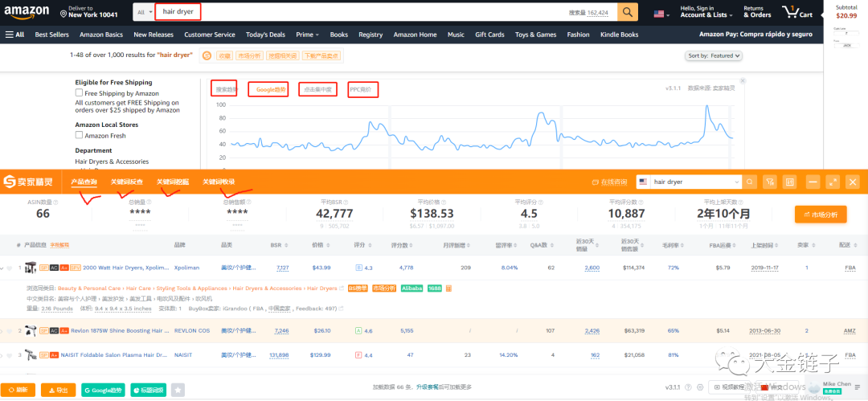
Task: Switch to the 关键词挖掘 tab
Action: coord(173,182)
